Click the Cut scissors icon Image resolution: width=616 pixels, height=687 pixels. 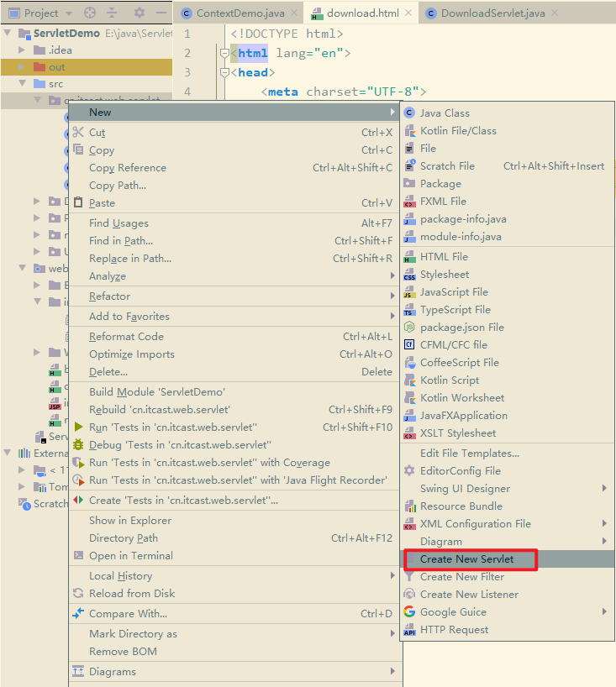78,132
